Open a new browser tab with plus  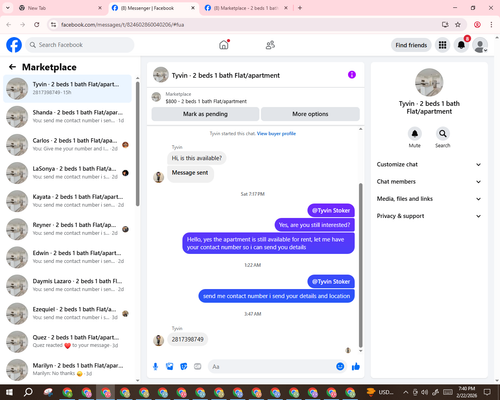(300, 8)
